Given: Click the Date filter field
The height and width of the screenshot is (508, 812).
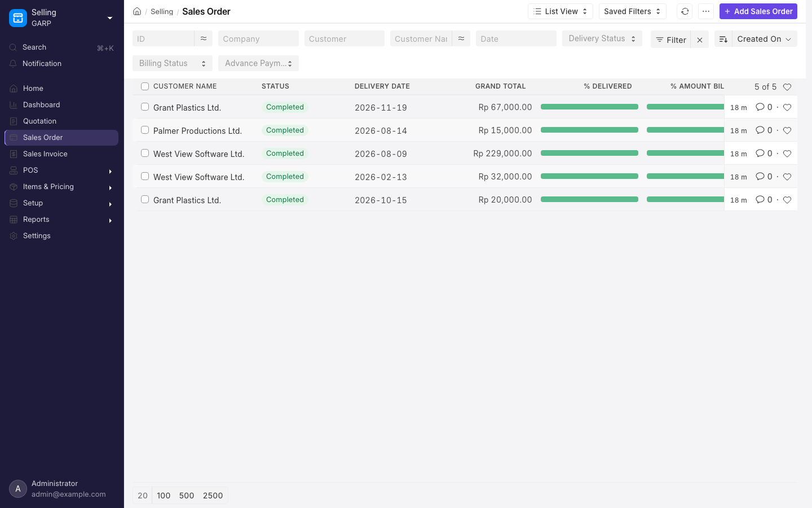Looking at the screenshot, I should pyautogui.click(x=516, y=38).
